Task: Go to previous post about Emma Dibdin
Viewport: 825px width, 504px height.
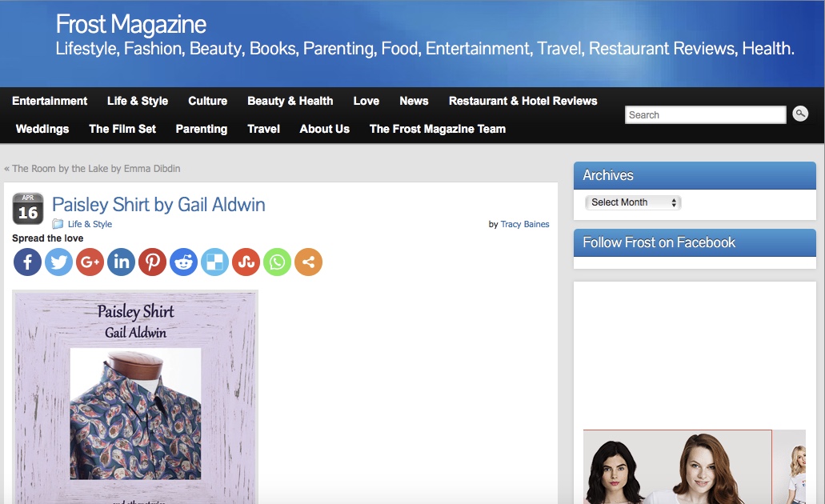Action: point(95,169)
